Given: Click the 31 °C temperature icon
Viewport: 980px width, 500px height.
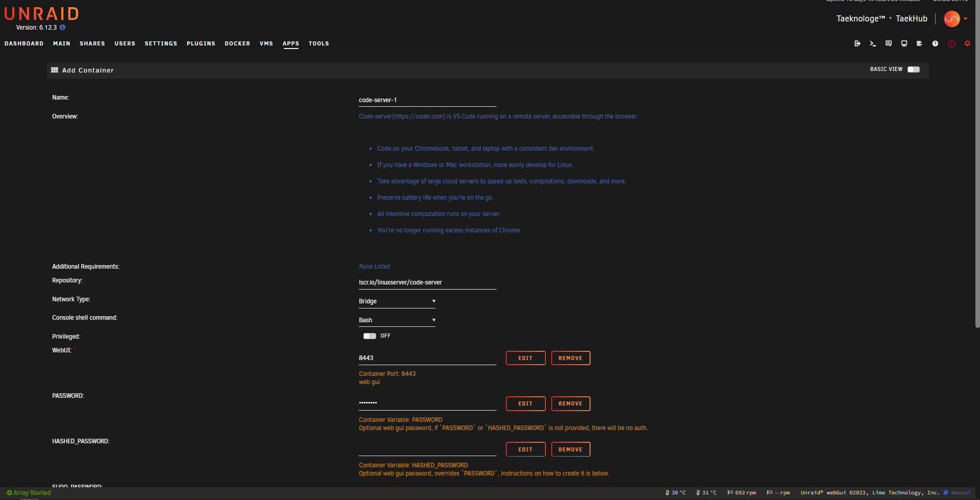Looking at the screenshot, I should pyautogui.click(x=698, y=493).
